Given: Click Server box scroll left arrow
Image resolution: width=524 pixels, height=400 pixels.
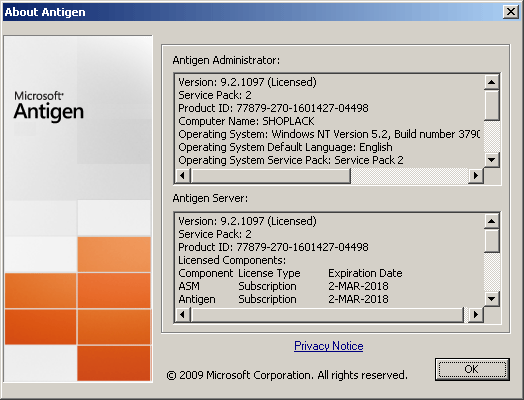Looking at the screenshot, I should 182,314.
